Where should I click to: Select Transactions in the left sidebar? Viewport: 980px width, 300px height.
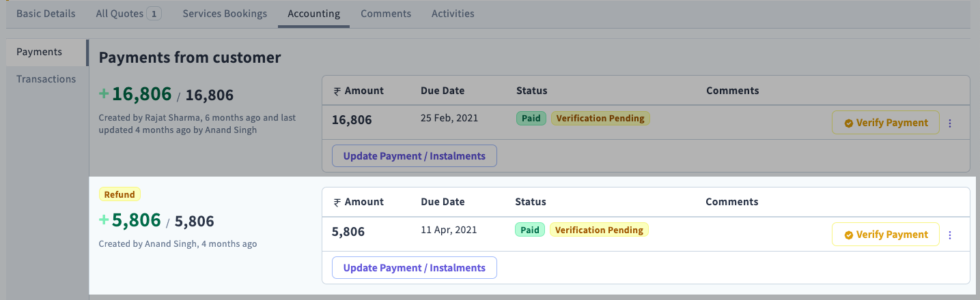pyautogui.click(x=46, y=79)
